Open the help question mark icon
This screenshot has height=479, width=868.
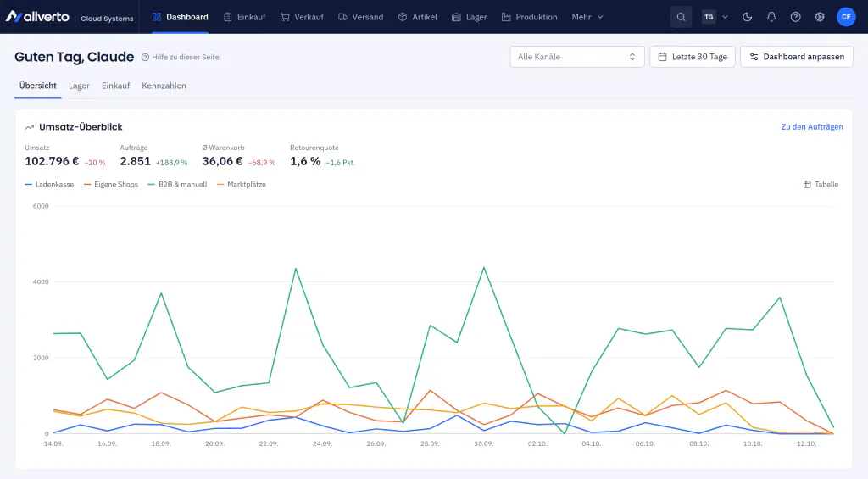tap(795, 17)
